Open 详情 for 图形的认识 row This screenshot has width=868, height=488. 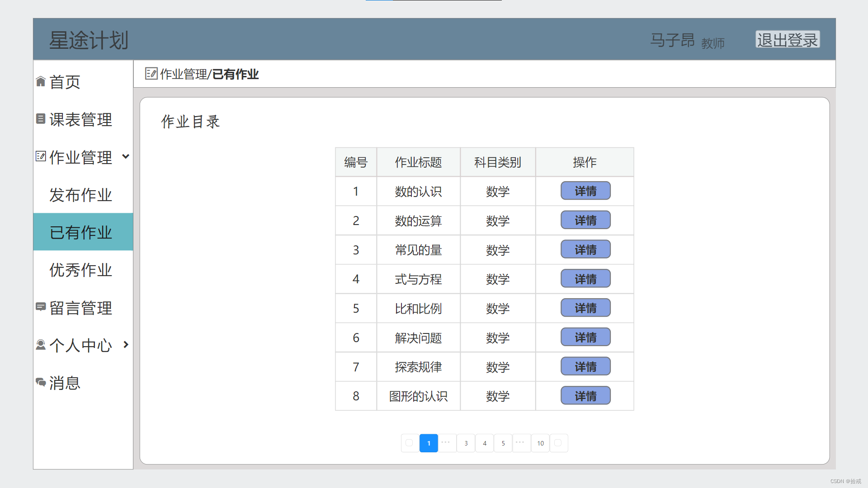pyautogui.click(x=585, y=396)
